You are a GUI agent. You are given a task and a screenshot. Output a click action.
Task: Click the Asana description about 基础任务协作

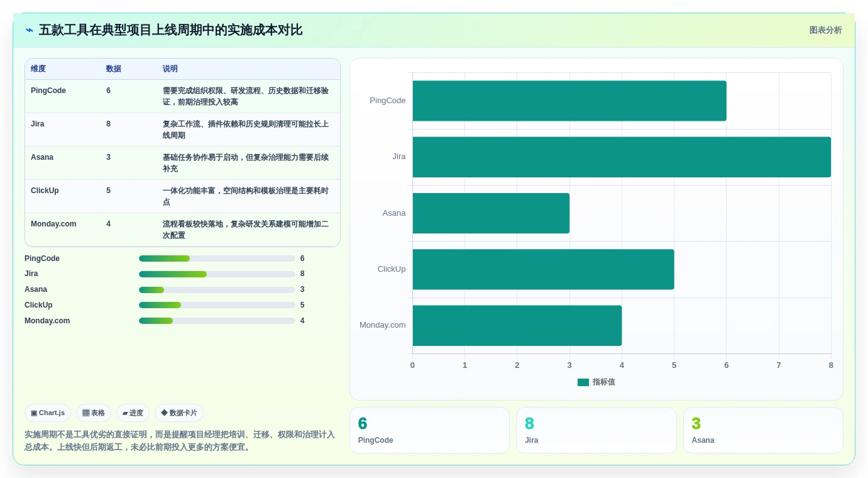246,163
